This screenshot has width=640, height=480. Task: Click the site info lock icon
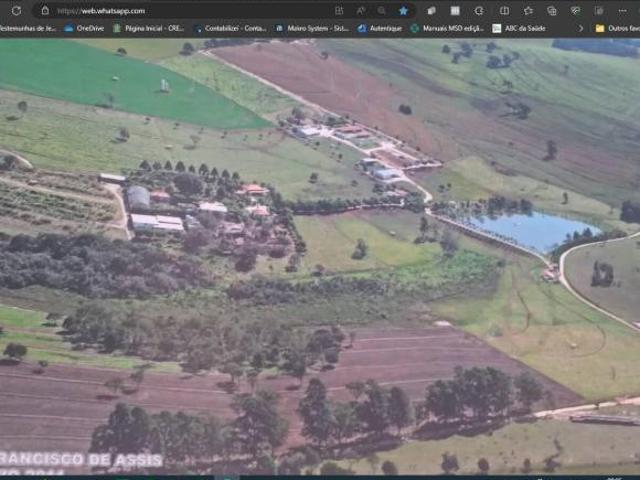(x=44, y=10)
